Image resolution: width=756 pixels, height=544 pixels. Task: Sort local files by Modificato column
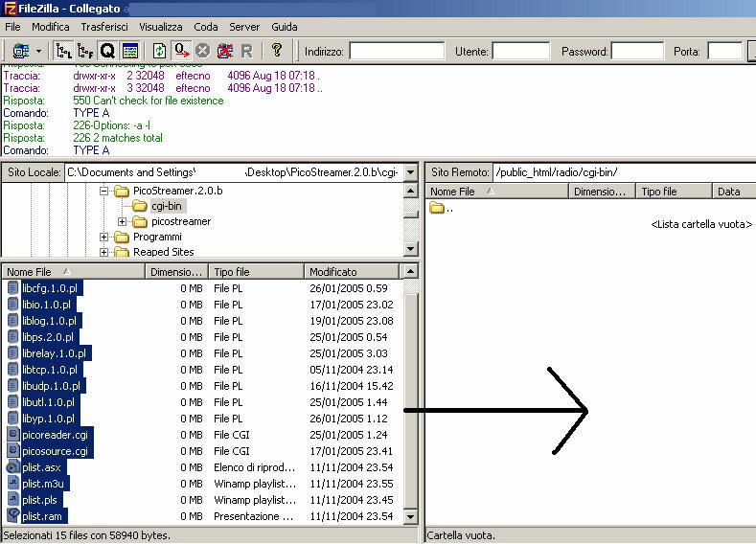(x=352, y=272)
